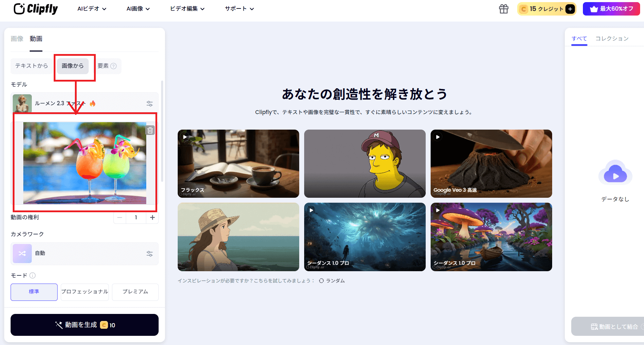This screenshot has height=345, width=644.
Task: Click the plus icon to add credits
Action: [x=569, y=9]
